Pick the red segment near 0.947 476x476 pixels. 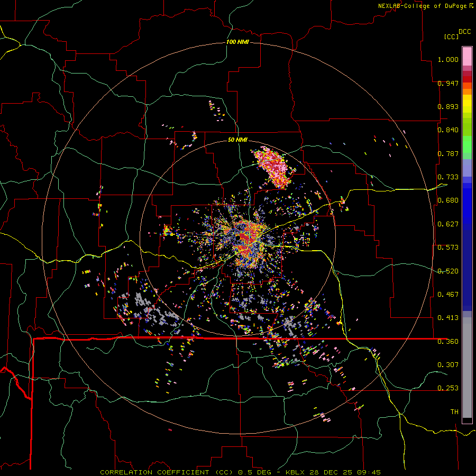coord(467,79)
